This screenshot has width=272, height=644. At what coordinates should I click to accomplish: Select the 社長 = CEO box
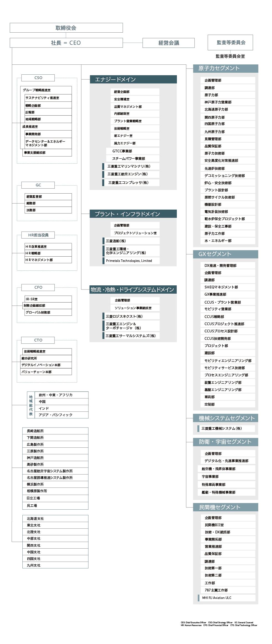(66, 43)
